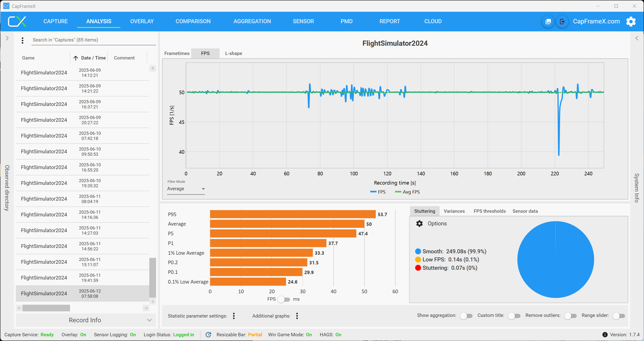The width and height of the screenshot is (644, 341).
Task: Enable Show aggregation switch
Action: coord(466,316)
